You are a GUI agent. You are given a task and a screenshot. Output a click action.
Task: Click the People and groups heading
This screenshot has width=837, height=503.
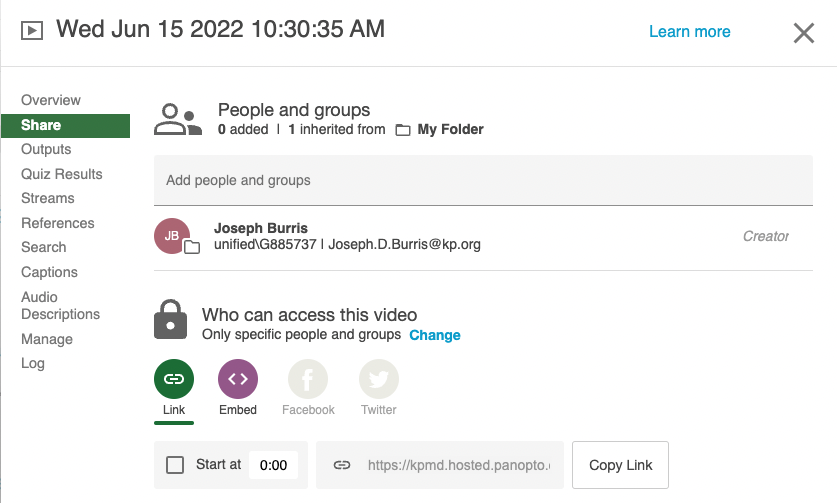tap(294, 110)
